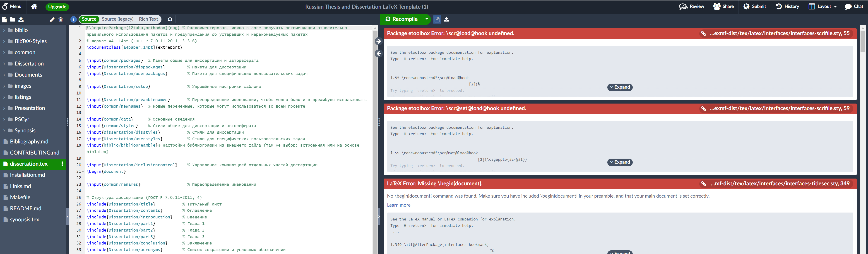
Task: Open the Chat panel
Action: coord(854,6)
